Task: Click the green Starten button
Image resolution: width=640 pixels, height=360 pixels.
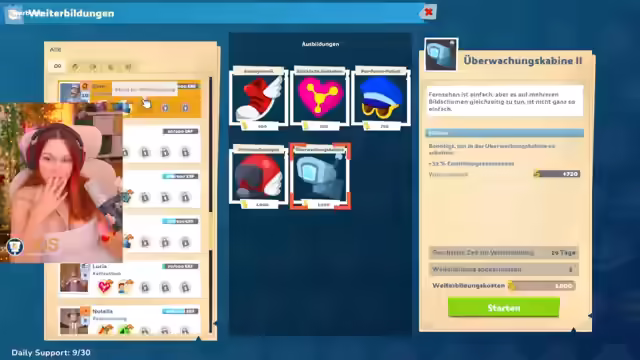Action: tap(504, 307)
